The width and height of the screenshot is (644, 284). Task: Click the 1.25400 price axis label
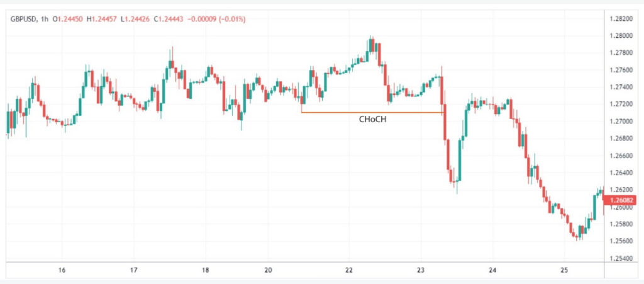point(621,259)
